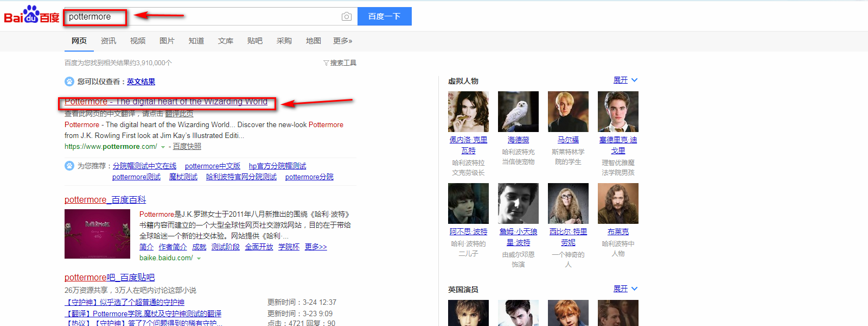The width and height of the screenshot is (868, 326).
Task: Open the 测试阶段 baike link
Action: 226,247
